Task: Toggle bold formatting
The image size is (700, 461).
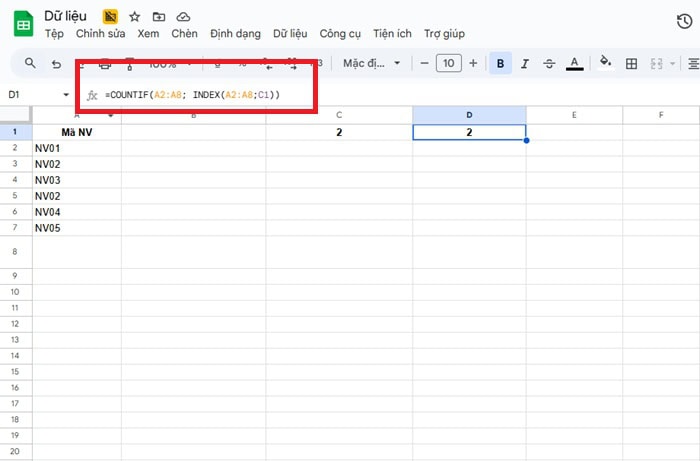Action: [500, 63]
